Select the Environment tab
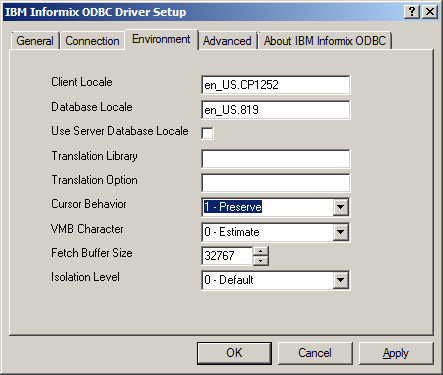 161,39
